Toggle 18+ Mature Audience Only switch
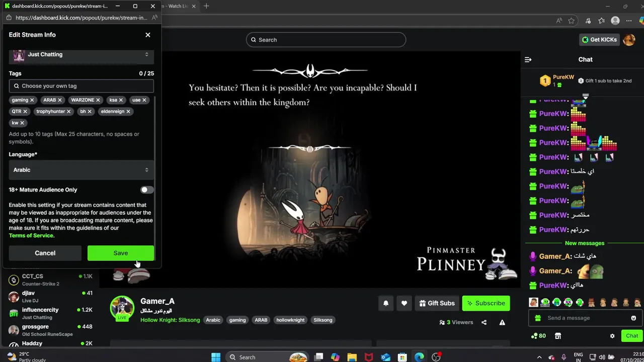Image resolution: width=644 pixels, height=362 pixels. 147,190
